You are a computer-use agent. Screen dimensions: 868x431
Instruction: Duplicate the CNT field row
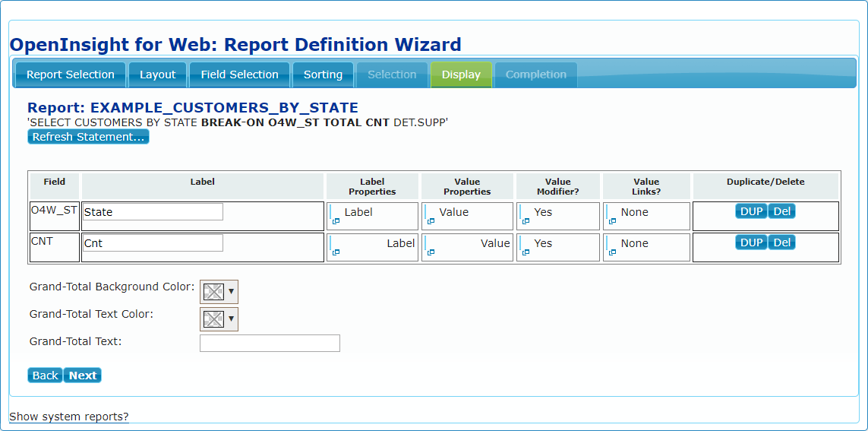pos(751,242)
